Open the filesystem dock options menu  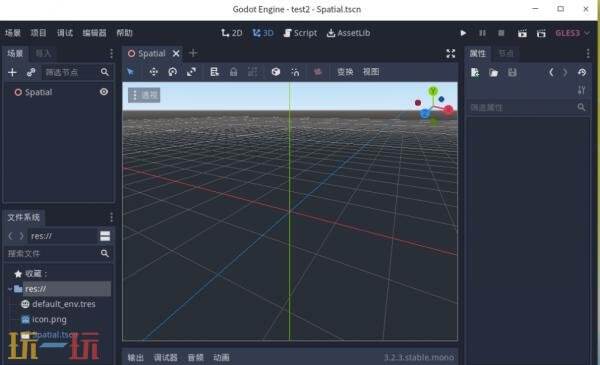click(x=111, y=217)
